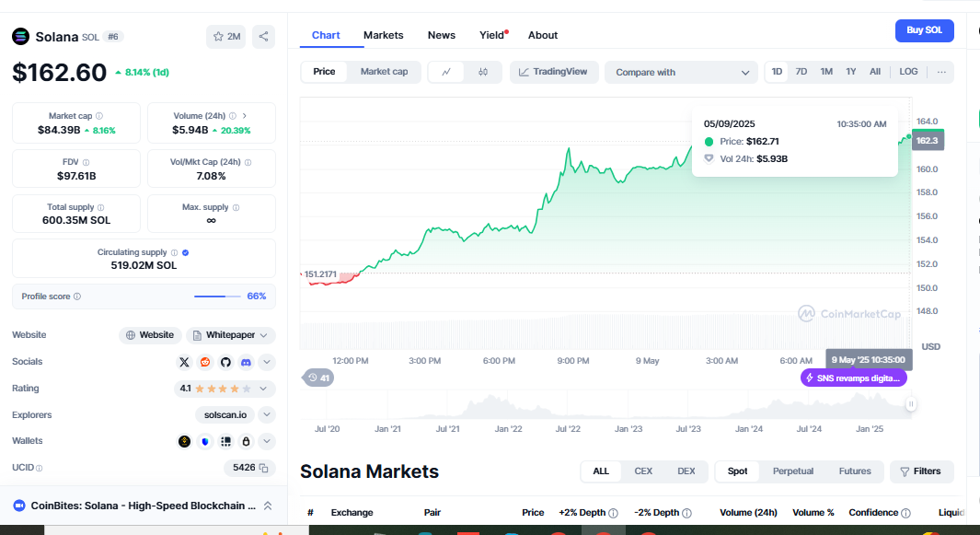Switch to line chart view icon
The height and width of the screenshot is (535, 980).
[x=446, y=72]
